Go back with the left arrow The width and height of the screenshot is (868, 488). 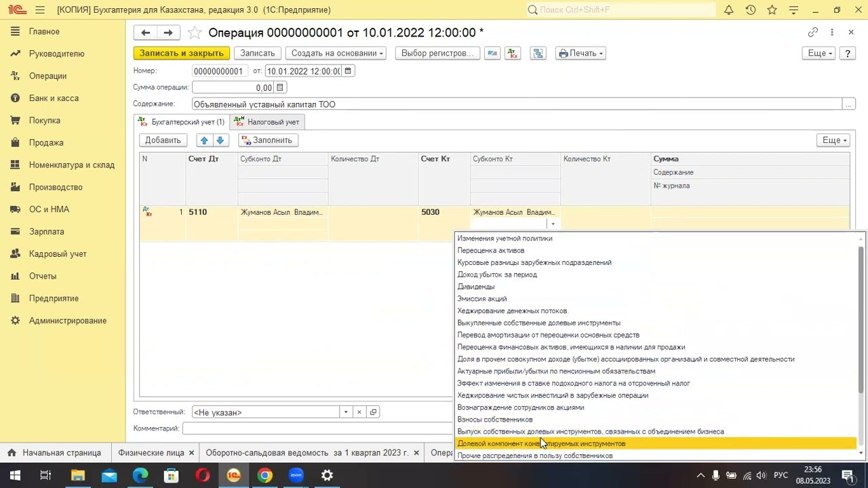[145, 33]
